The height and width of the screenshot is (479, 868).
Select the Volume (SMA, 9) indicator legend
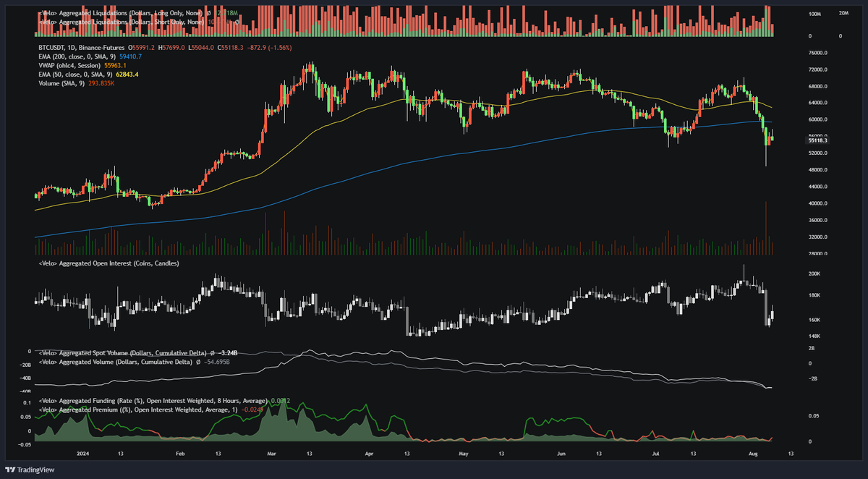[61, 84]
